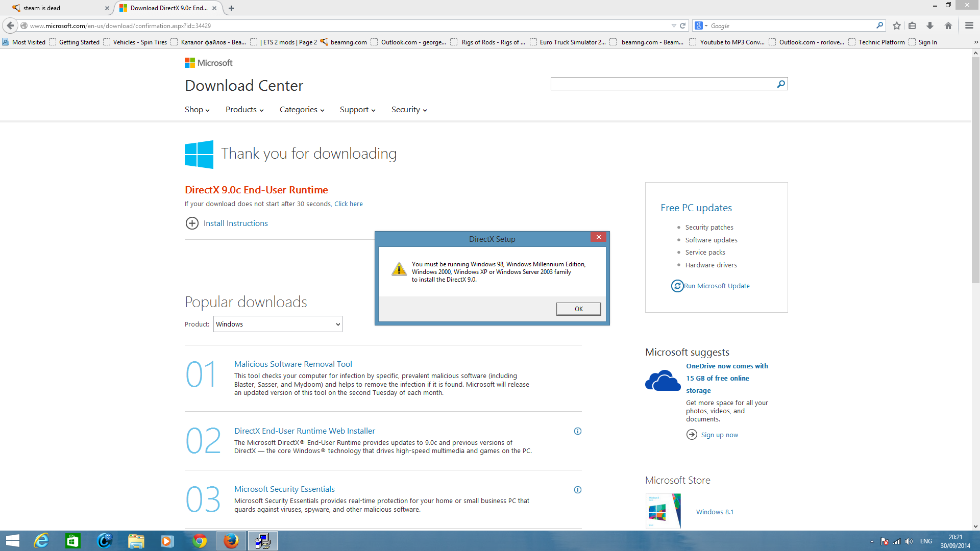Click the Microsoft logo
This screenshot has width=980, height=551.
[x=209, y=63]
